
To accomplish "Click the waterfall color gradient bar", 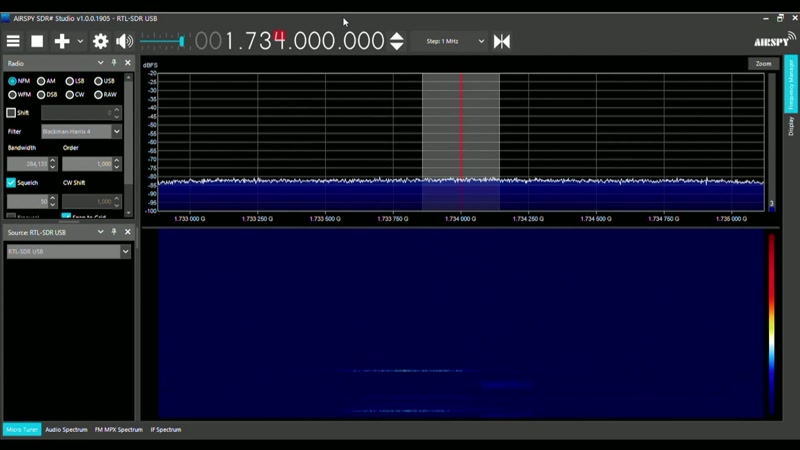I will [x=771, y=324].
